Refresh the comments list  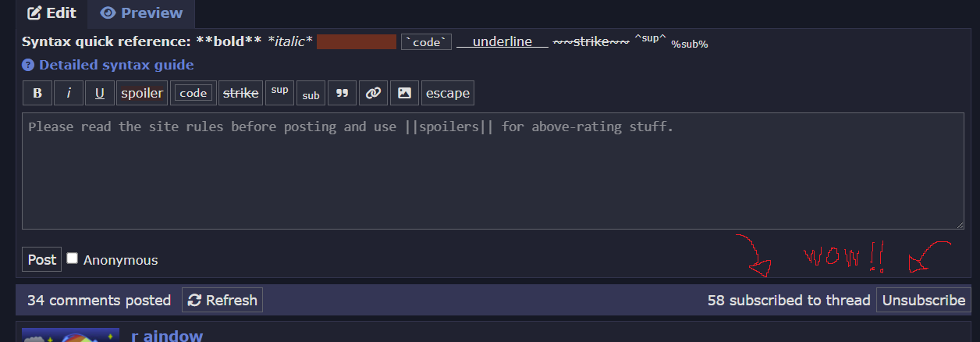pyautogui.click(x=222, y=300)
